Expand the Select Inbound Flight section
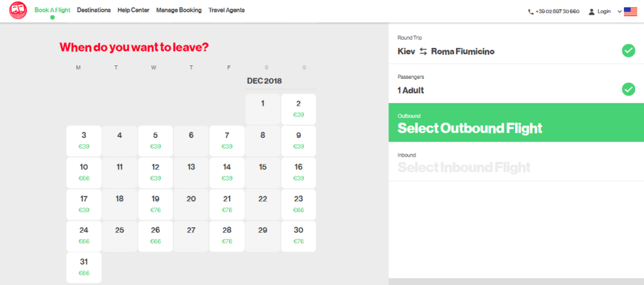The height and width of the screenshot is (285, 644). (x=464, y=167)
